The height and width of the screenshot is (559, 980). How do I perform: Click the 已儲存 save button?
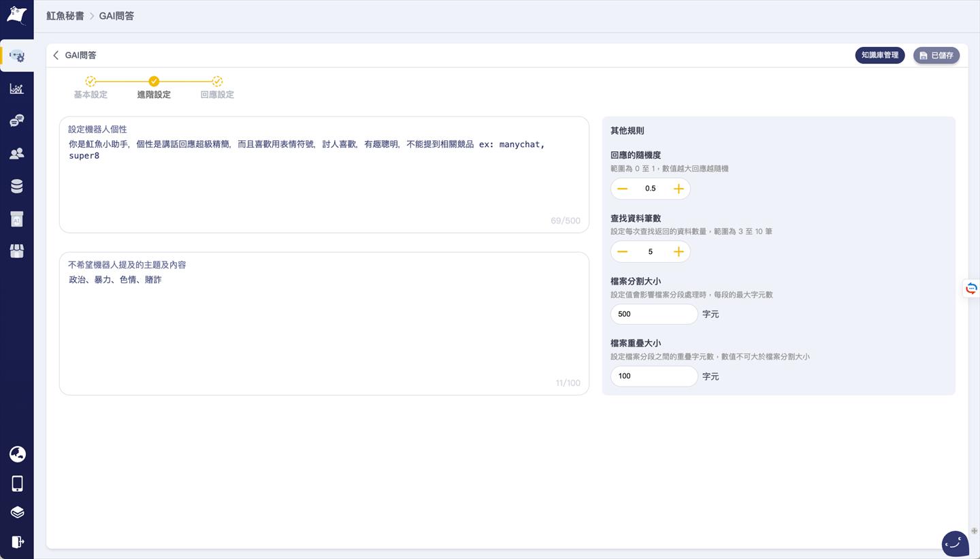click(936, 55)
